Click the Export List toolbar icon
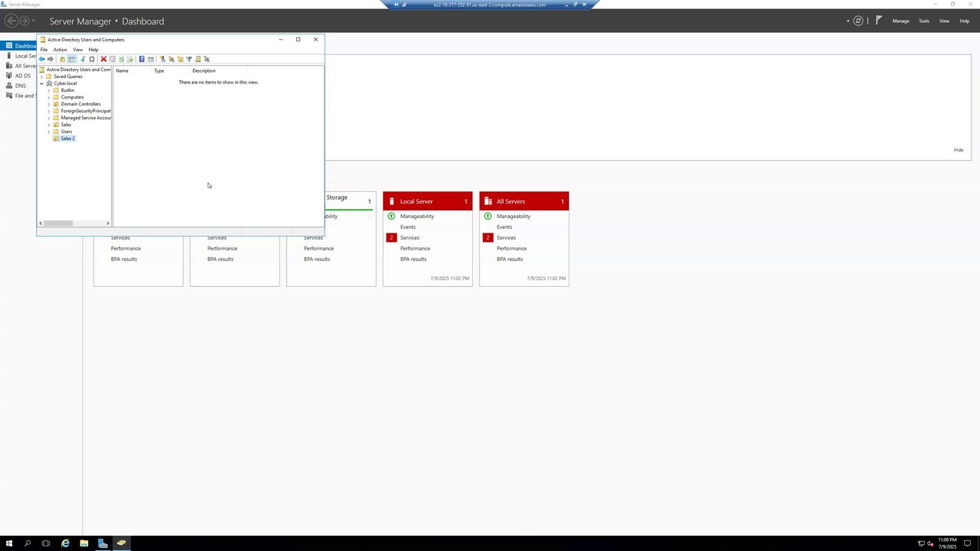 point(130,59)
